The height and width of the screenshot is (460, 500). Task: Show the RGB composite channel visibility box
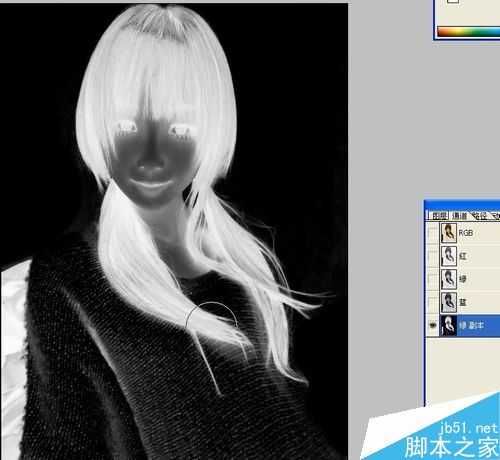(x=433, y=233)
